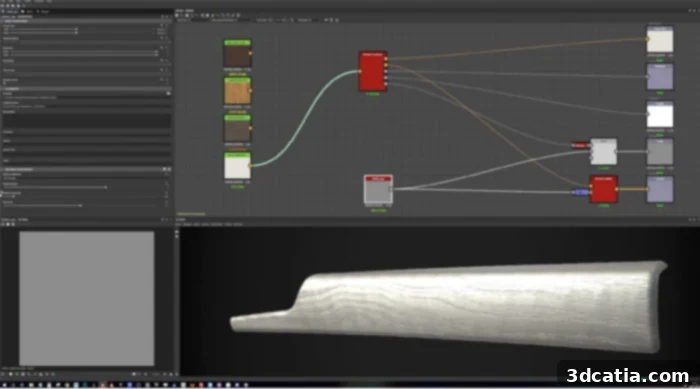Viewport: 700px width, 389px height.
Task: Select the bottom lavender output node
Action: coord(660,189)
